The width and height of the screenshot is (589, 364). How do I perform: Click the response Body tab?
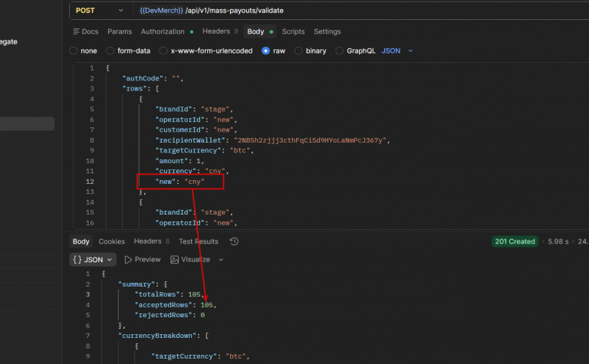(x=81, y=241)
